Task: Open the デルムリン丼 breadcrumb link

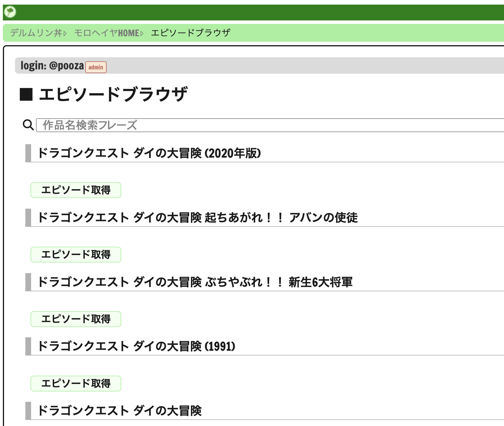Action: pyautogui.click(x=36, y=33)
